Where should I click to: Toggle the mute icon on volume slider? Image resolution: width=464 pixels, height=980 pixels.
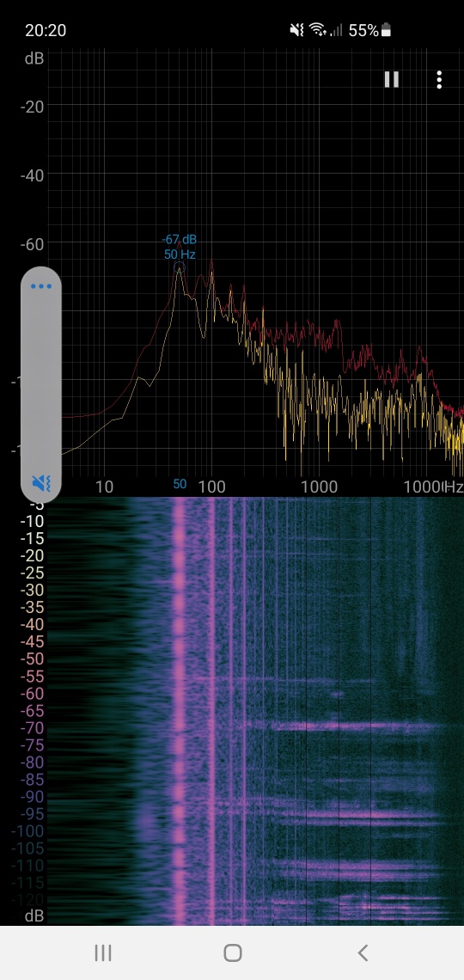(x=41, y=482)
